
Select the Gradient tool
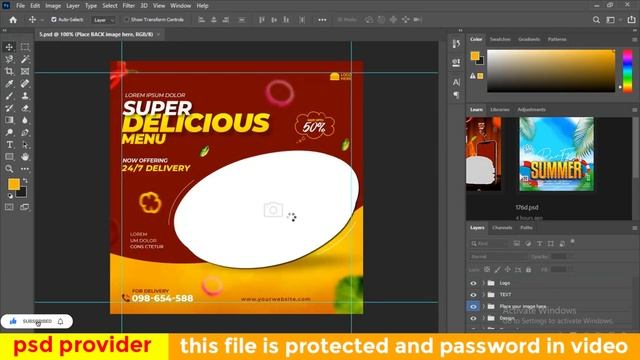tap(9, 120)
